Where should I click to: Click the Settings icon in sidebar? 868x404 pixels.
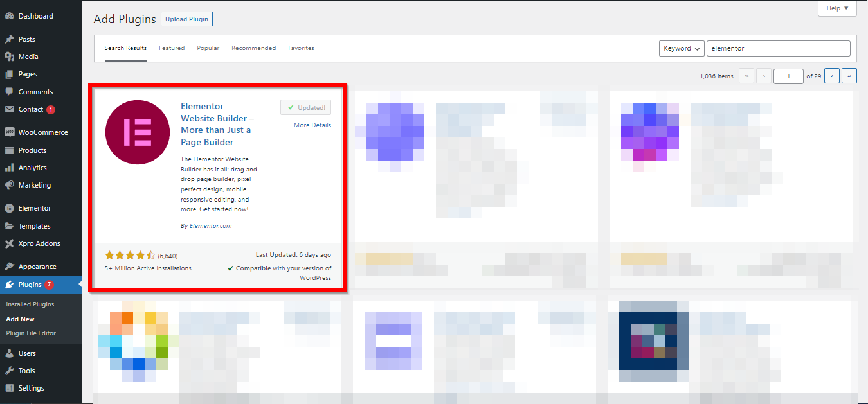point(10,388)
